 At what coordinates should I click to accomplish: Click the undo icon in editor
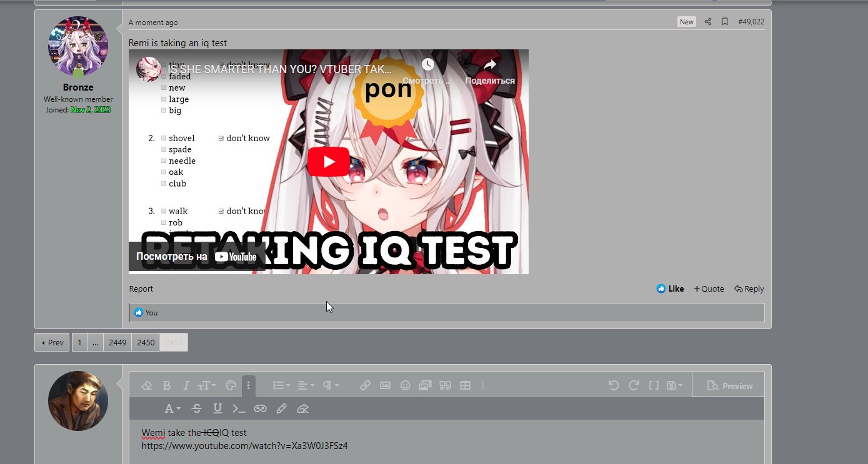point(614,386)
